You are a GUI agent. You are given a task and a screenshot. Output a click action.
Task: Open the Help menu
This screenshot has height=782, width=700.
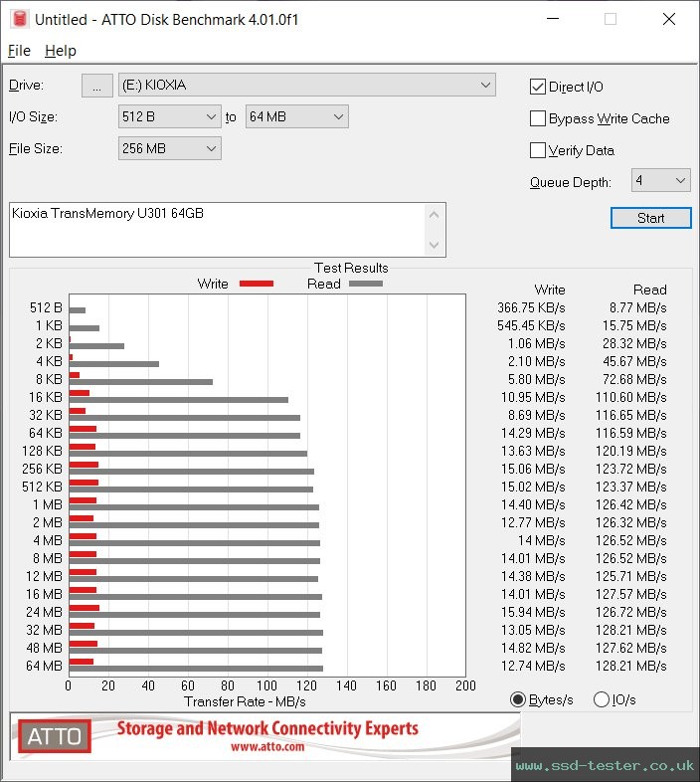pos(61,51)
